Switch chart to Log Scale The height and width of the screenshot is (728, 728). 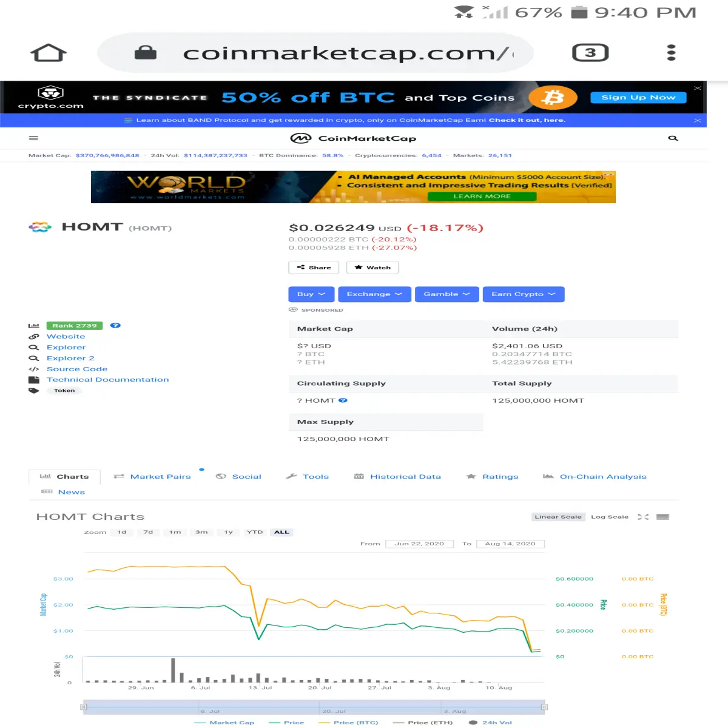click(x=610, y=517)
